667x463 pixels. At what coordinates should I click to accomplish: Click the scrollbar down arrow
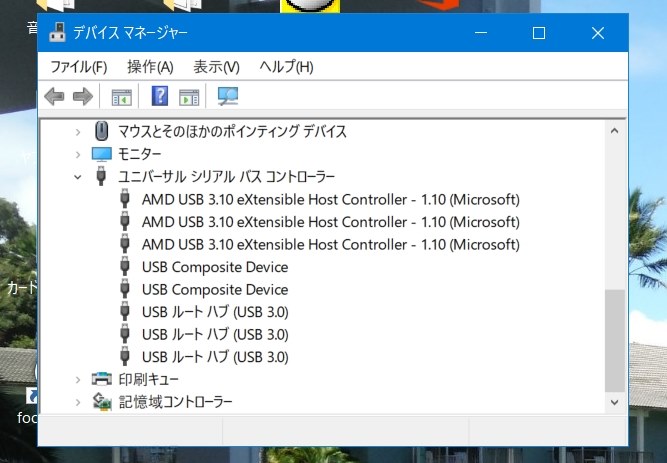614,402
